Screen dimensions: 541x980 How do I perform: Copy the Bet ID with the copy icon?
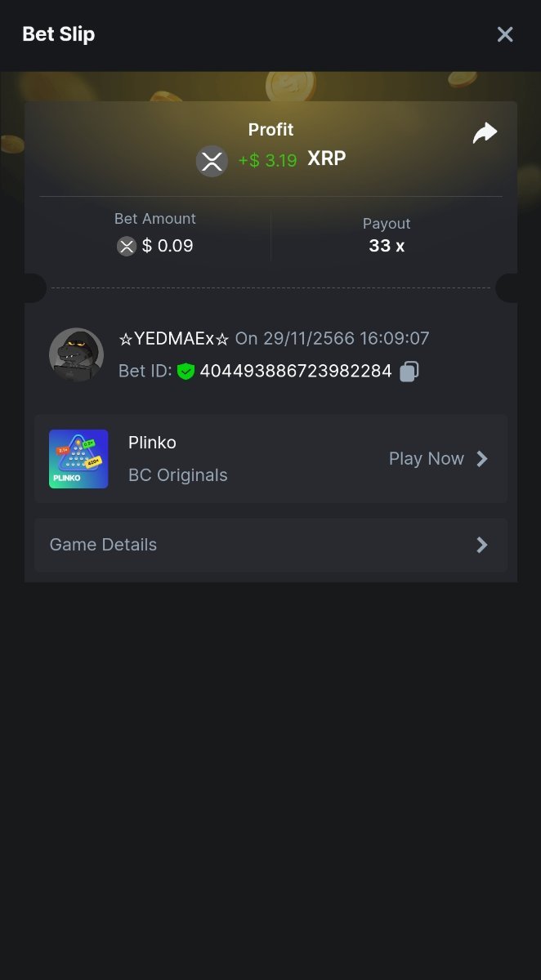tap(409, 372)
